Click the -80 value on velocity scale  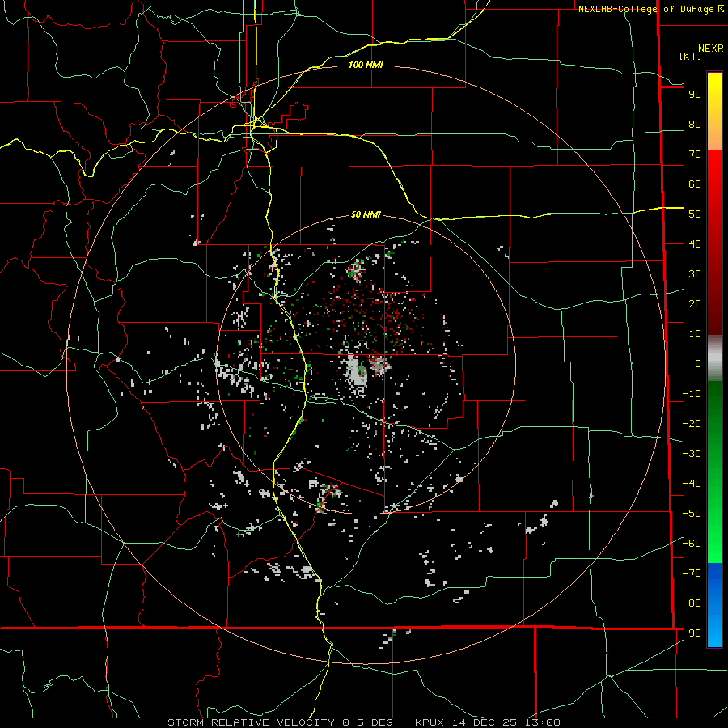692,603
